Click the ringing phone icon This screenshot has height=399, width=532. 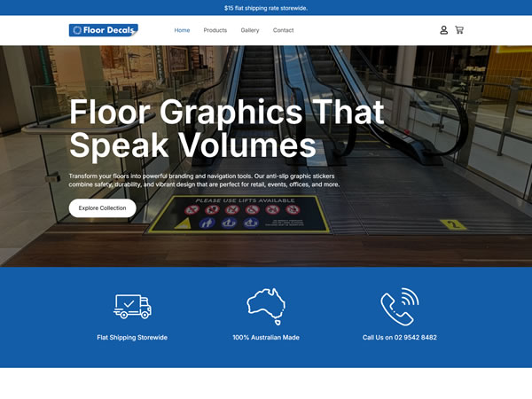[400, 307]
